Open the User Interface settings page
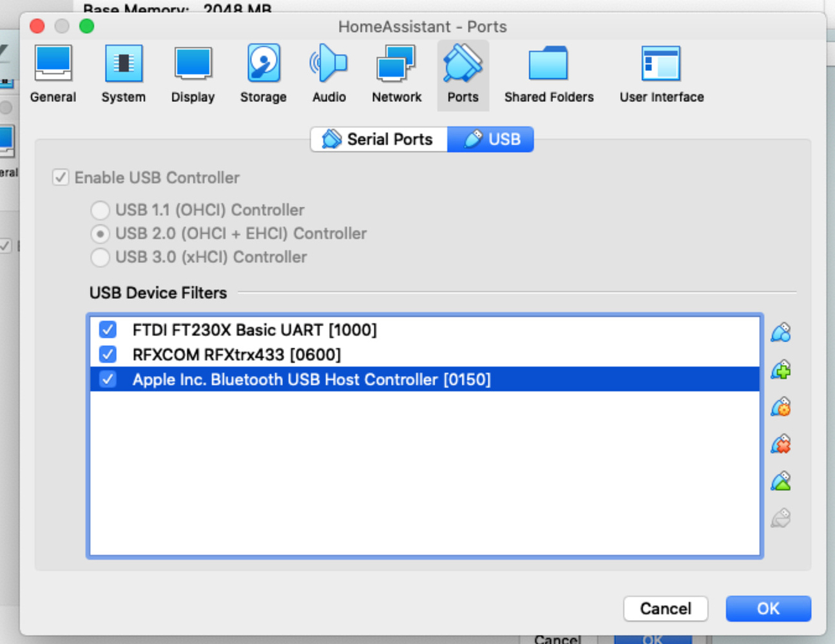 click(x=661, y=73)
